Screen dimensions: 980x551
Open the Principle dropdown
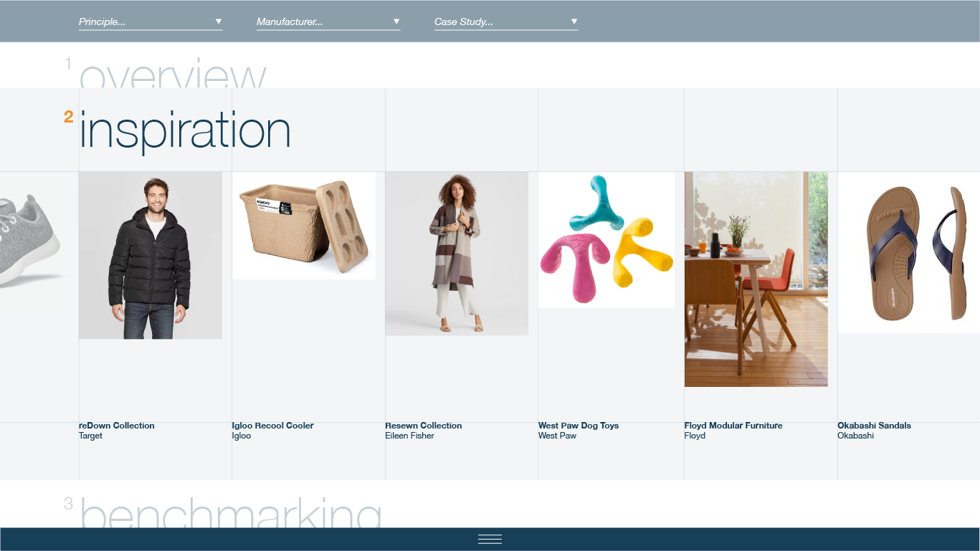point(151,22)
